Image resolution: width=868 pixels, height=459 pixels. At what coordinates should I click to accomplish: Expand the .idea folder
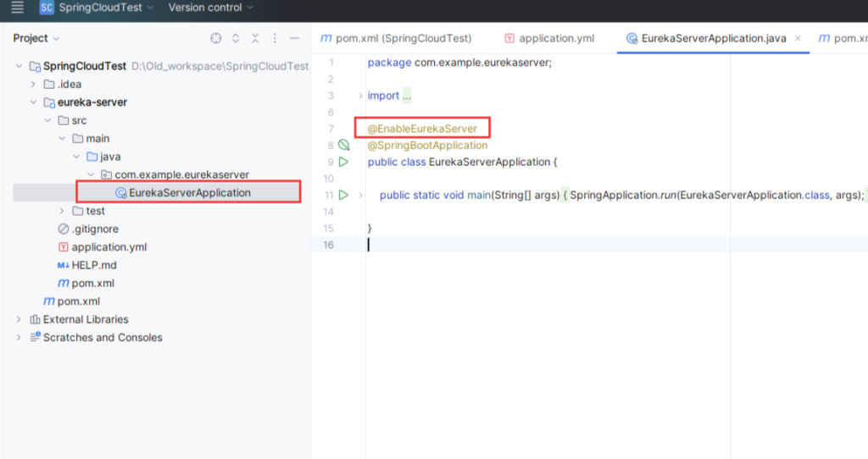click(33, 85)
